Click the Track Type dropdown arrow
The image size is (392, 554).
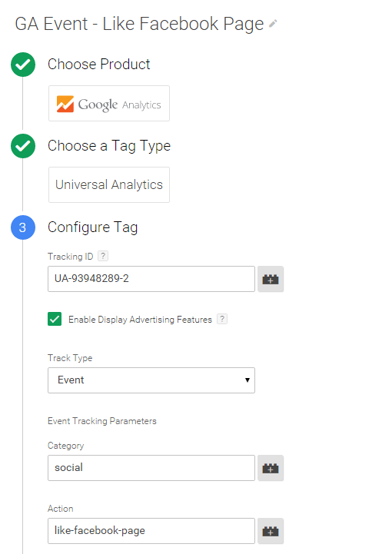tap(247, 380)
